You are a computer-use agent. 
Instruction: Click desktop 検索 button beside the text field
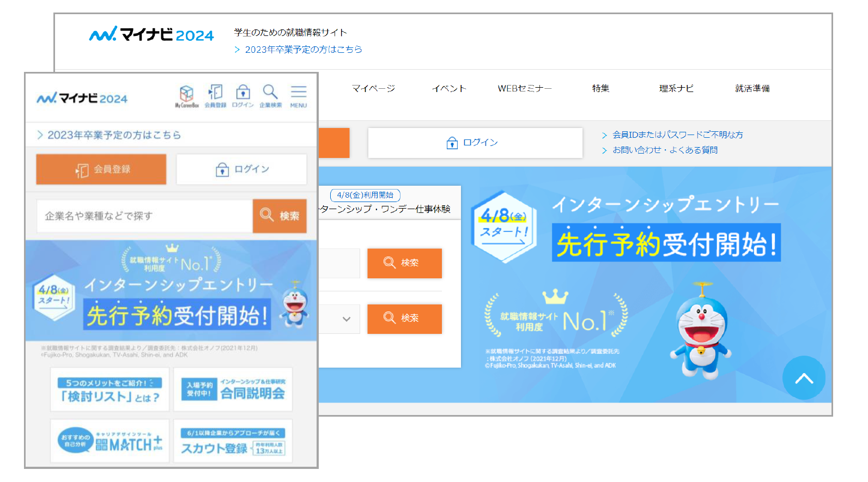pos(404,263)
